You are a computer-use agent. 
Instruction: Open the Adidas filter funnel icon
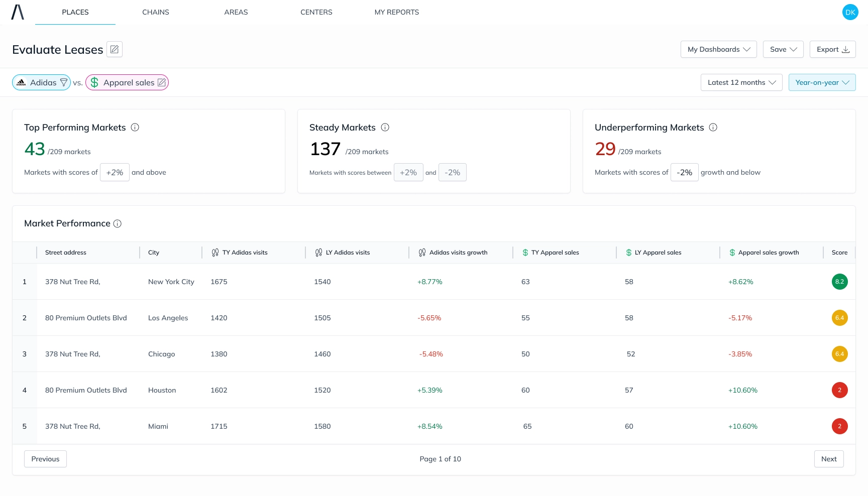(64, 82)
